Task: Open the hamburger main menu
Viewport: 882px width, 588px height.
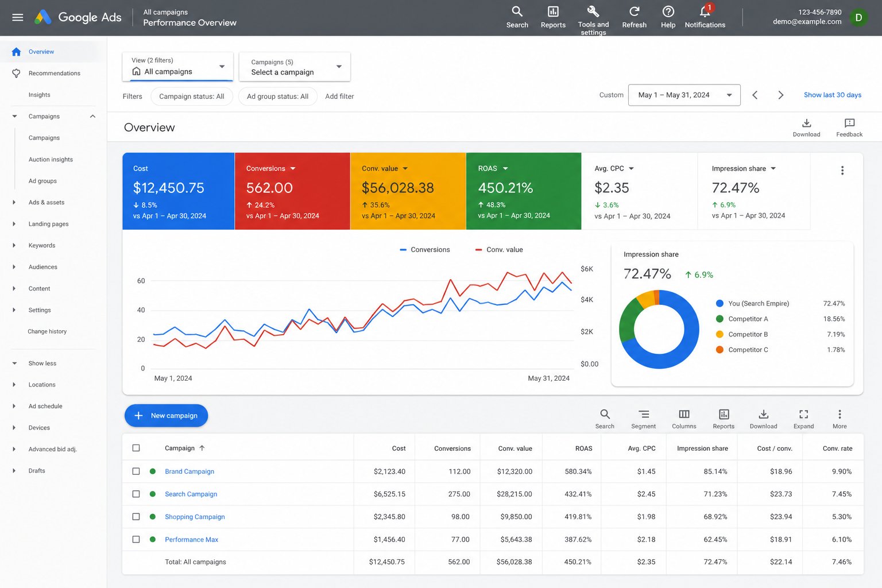Action: tap(18, 17)
